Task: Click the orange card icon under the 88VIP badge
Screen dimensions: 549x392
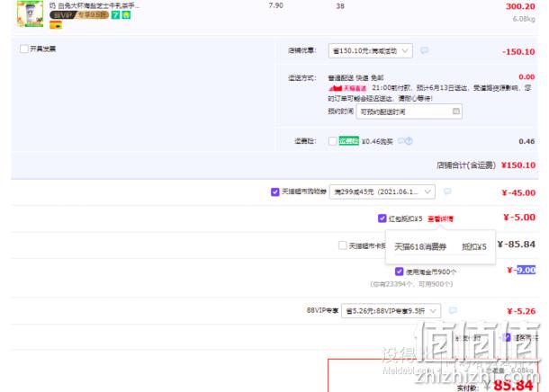Action: pyautogui.click(x=56, y=25)
